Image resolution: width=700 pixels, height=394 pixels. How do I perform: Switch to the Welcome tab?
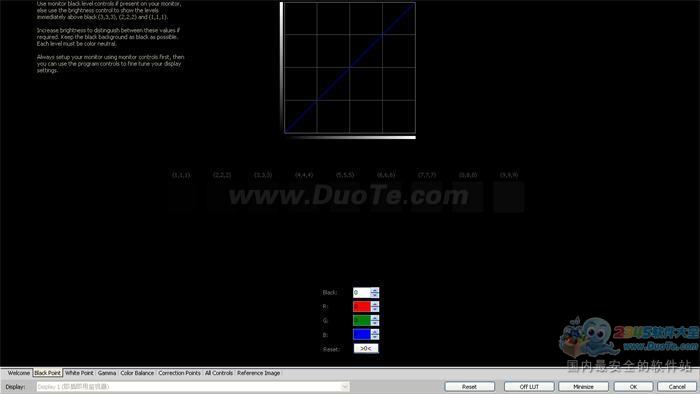pyautogui.click(x=19, y=373)
